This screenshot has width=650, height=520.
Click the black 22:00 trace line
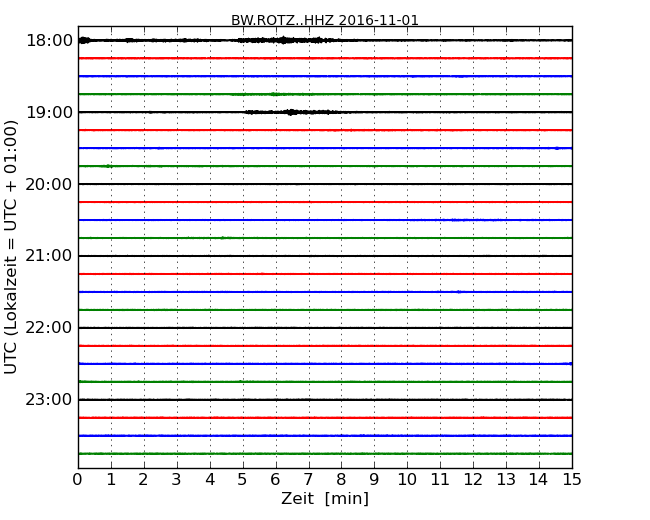[x=325, y=328]
